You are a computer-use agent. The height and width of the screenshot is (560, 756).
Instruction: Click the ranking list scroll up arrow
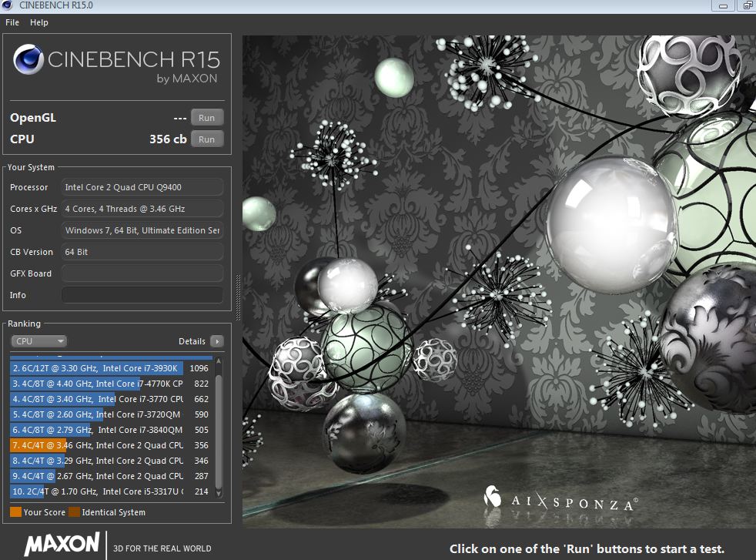point(219,360)
